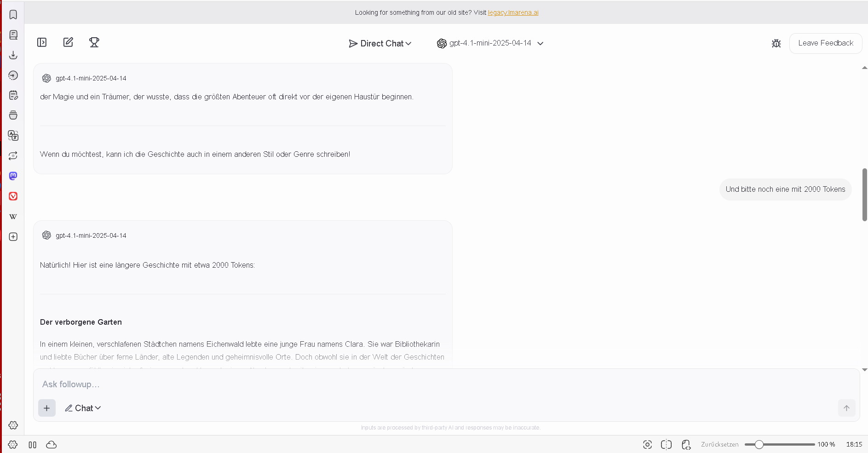Expand the Chat modality dropdown
868x453 pixels.
pos(83,408)
